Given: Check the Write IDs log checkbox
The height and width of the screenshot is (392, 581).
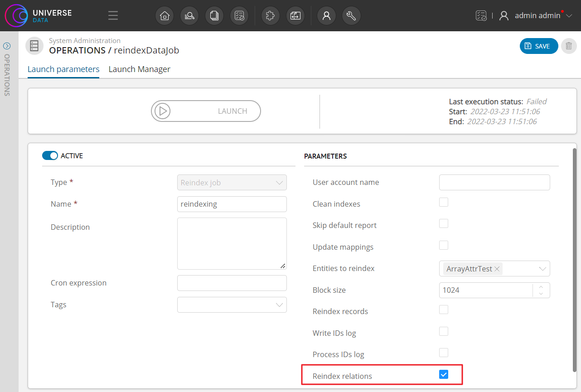Looking at the screenshot, I should [444, 331].
